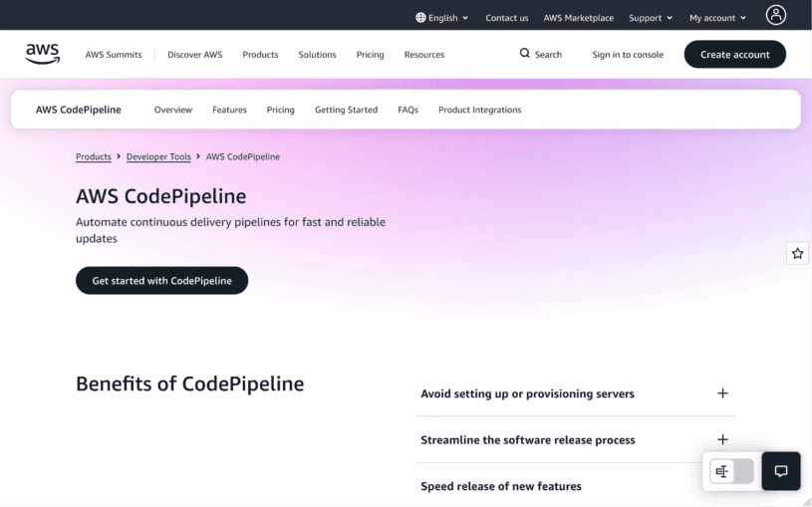
Task: Click the globe language icon
Action: (x=420, y=18)
